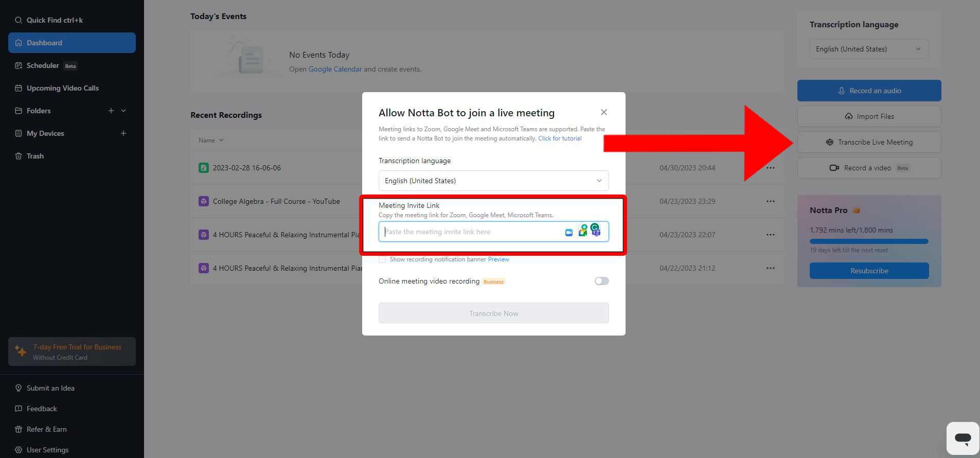Open more options for 04/23/2023 23:29 recording
The height and width of the screenshot is (458, 980).
770,201
